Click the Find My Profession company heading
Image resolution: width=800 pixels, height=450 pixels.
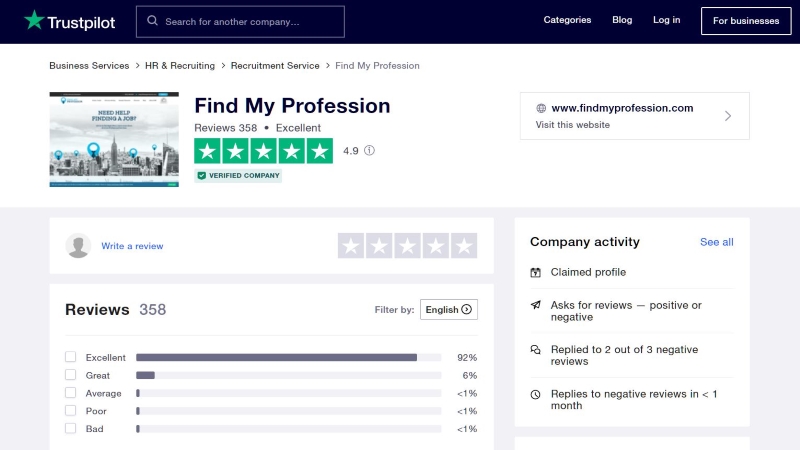(292, 106)
